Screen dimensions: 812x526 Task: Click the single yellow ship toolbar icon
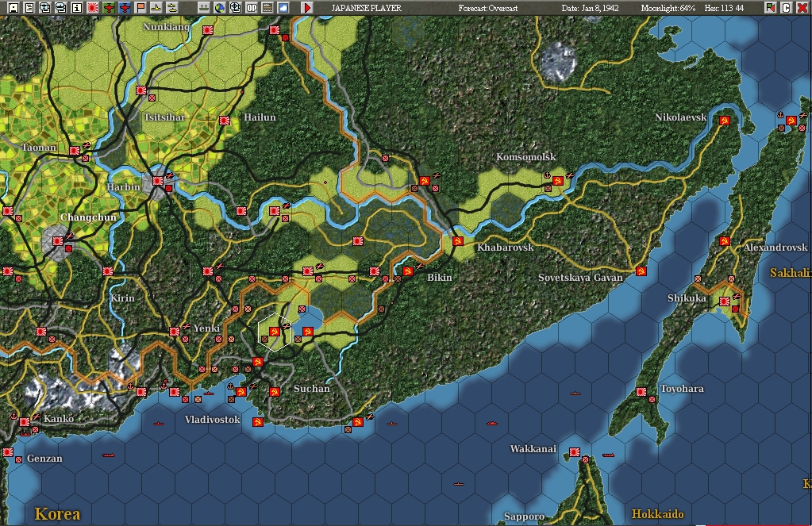point(156,7)
